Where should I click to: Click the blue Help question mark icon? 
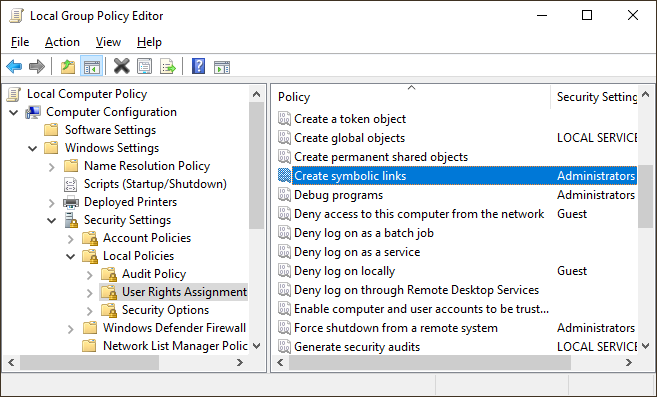click(x=198, y=66)
